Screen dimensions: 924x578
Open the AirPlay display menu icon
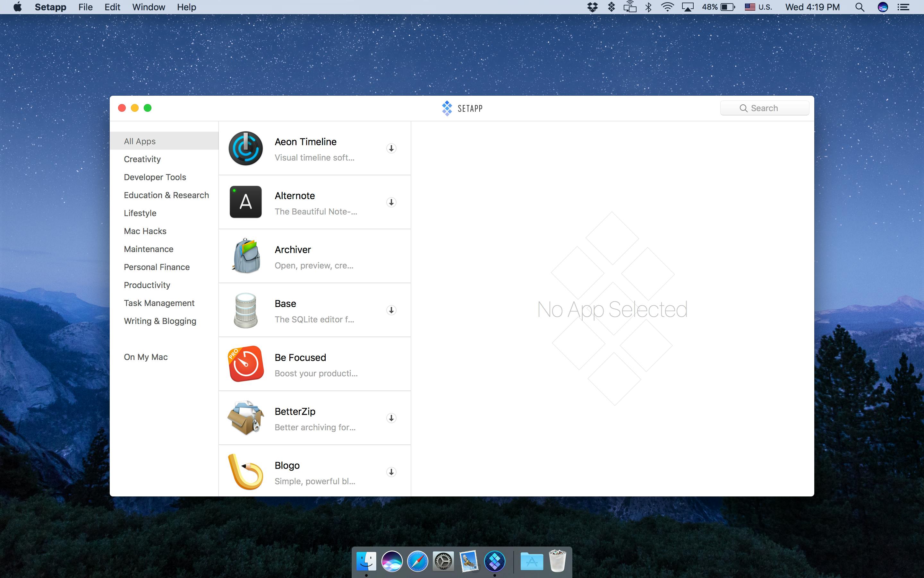point(688,7)
